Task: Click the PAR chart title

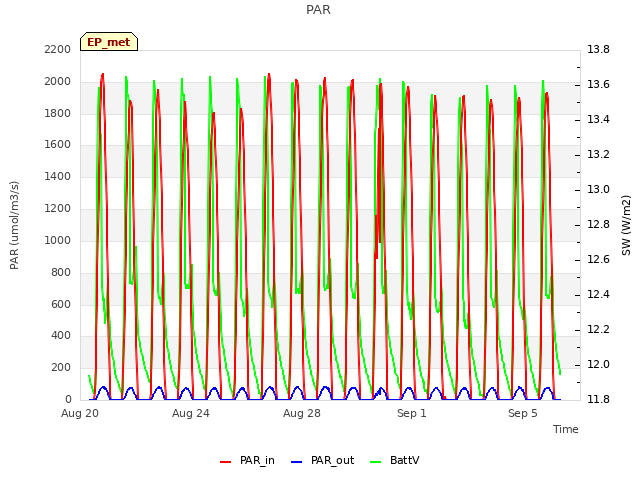Action: (318, 10)
